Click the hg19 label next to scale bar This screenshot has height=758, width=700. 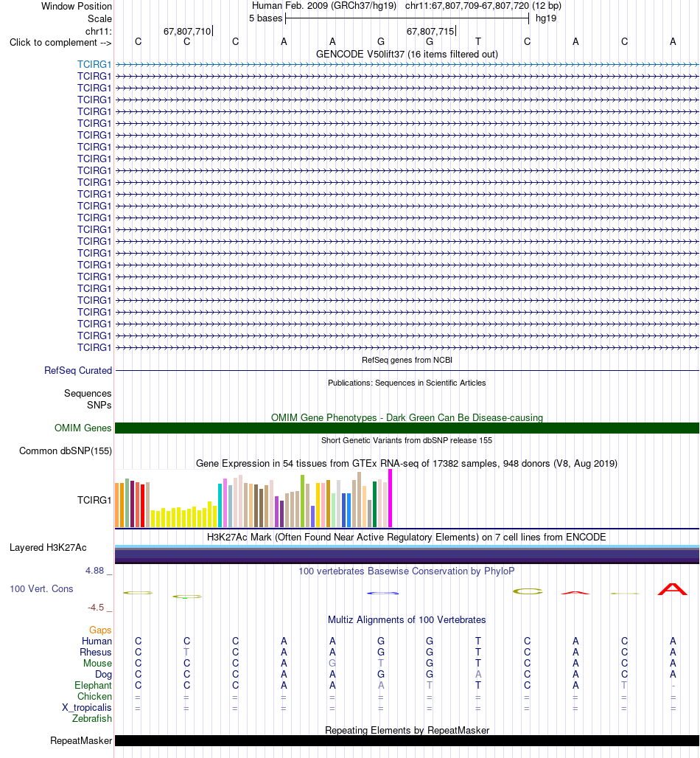tap(546, 18)
